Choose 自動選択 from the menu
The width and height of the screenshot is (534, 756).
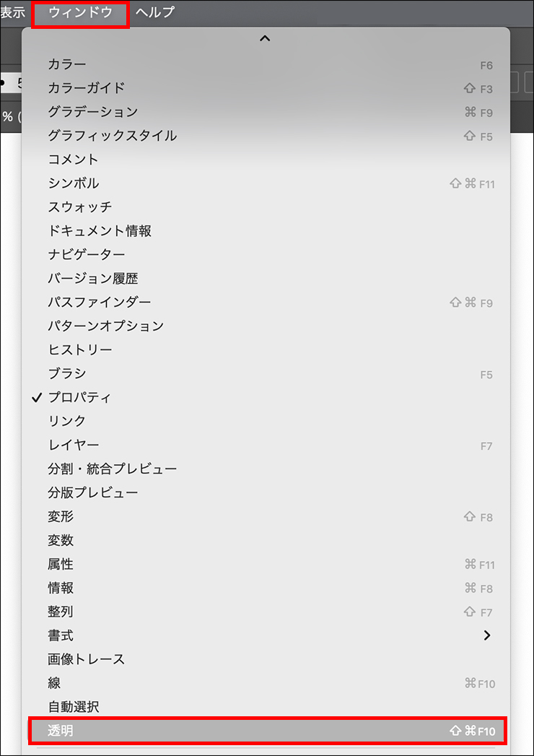(x=74, y=707)
